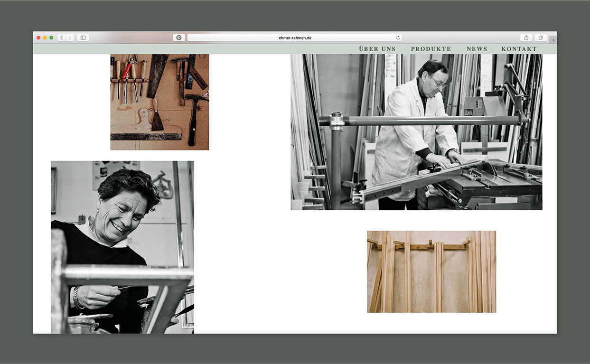Go to the NEWS page link
This screenshot has width=590, height=364.
click(x=477, y=49)
